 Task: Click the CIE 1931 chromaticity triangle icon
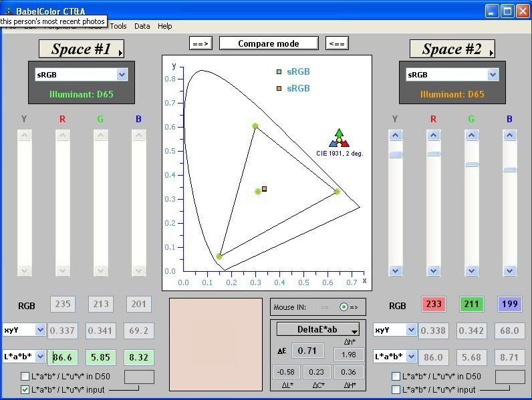340,138
